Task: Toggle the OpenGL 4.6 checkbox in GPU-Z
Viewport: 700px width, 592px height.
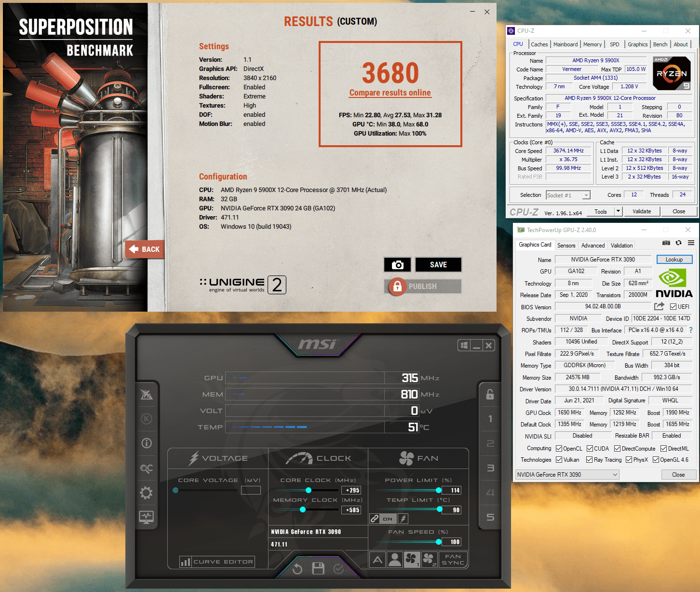Action: (x=656, y=459)
